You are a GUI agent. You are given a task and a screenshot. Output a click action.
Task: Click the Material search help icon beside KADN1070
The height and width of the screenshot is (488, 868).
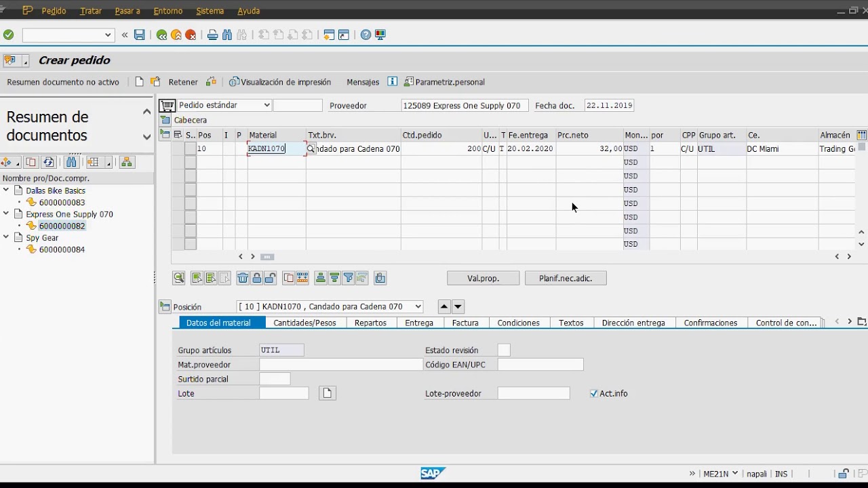pos(311,148)
